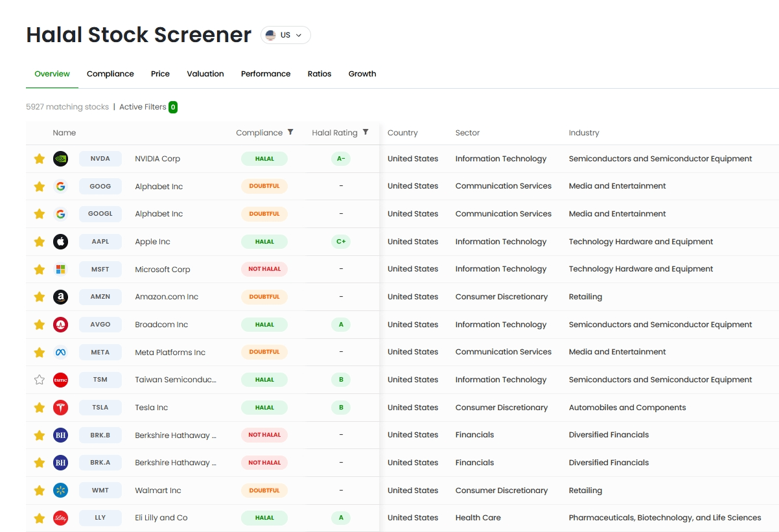Click the 5927 matching stocks text
This screenshot has height=532, width=779.
pos(67,107)
